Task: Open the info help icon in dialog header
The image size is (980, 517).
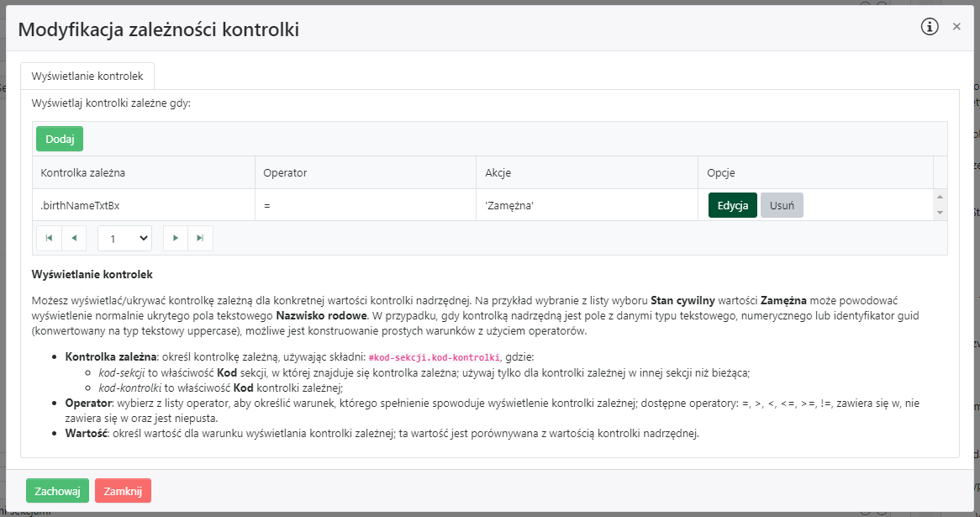Action: (930, 27)
